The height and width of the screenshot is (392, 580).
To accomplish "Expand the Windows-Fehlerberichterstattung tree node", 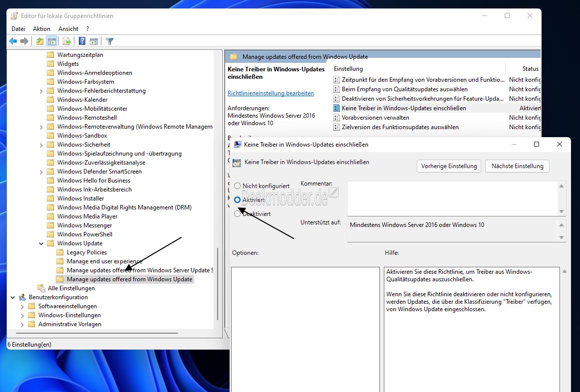I will pos(41,91).
